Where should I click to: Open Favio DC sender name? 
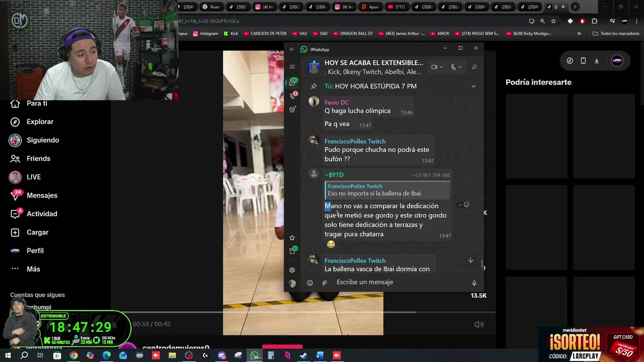(x=337, y=103)
